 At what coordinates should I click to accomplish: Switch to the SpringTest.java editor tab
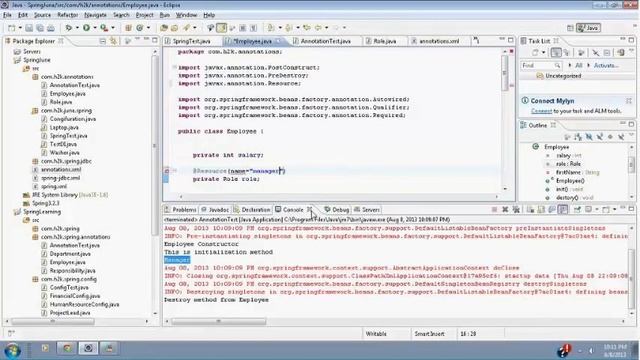click(x=188, y=41)
